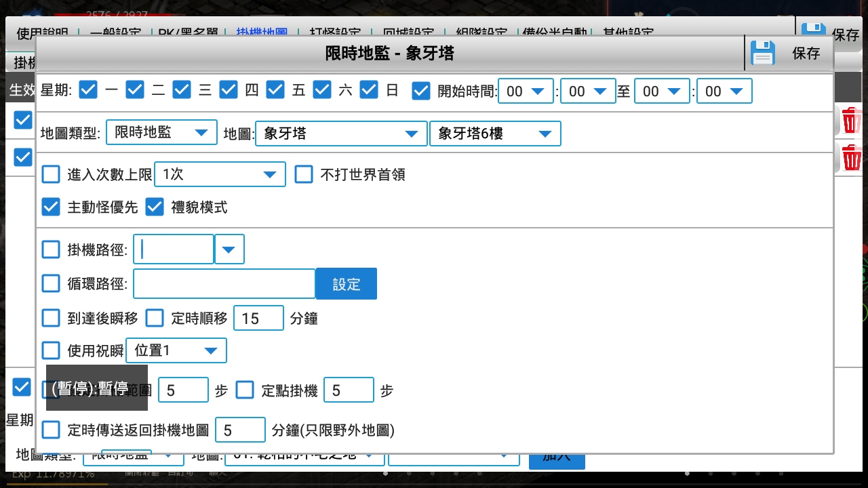Open the 位置1 dropdown
The width and height of the screenshot is (868, 488).
176,350
